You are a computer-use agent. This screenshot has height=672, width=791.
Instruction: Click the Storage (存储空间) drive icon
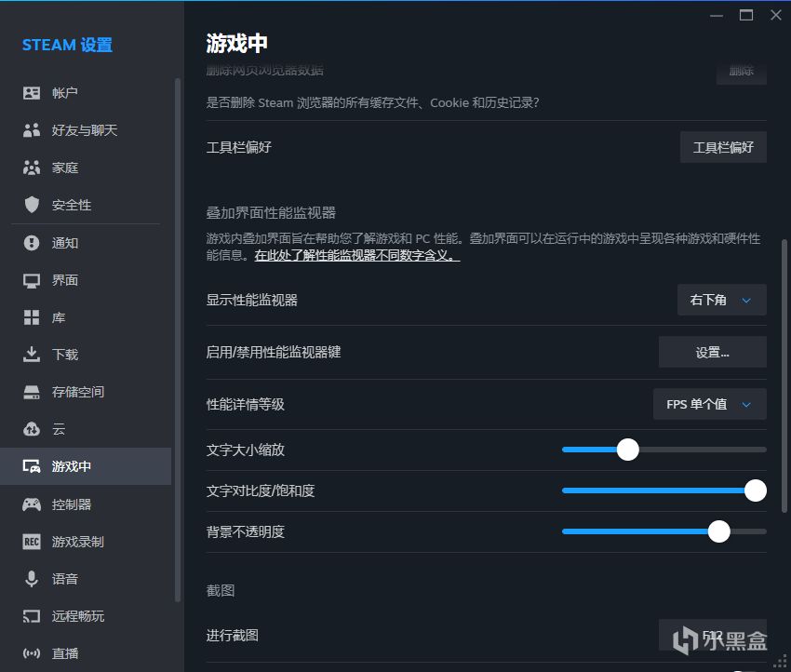[32, 392]
